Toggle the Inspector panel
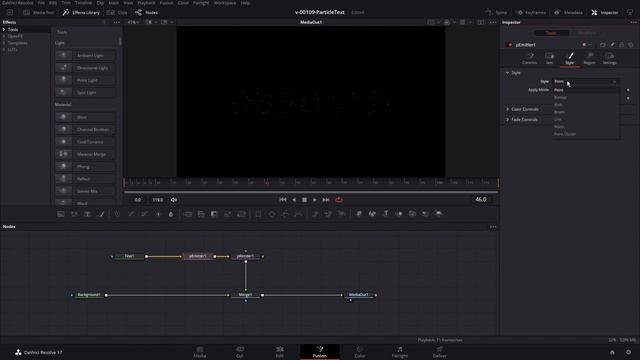Viewport: 640px width, 360px height. click(605, 13)
